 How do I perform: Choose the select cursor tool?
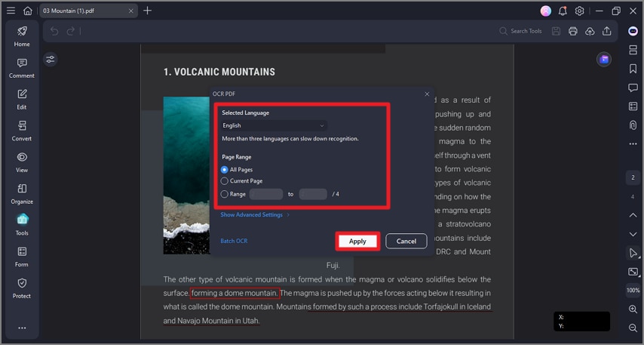coord(633,253)
